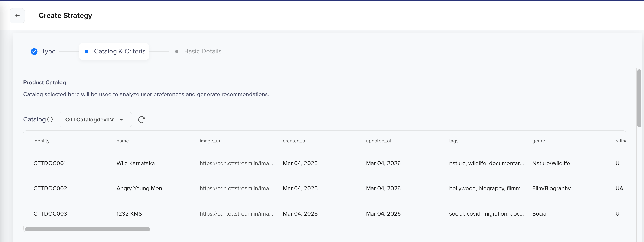Click the completed Type step checkmark

[34, 52]
